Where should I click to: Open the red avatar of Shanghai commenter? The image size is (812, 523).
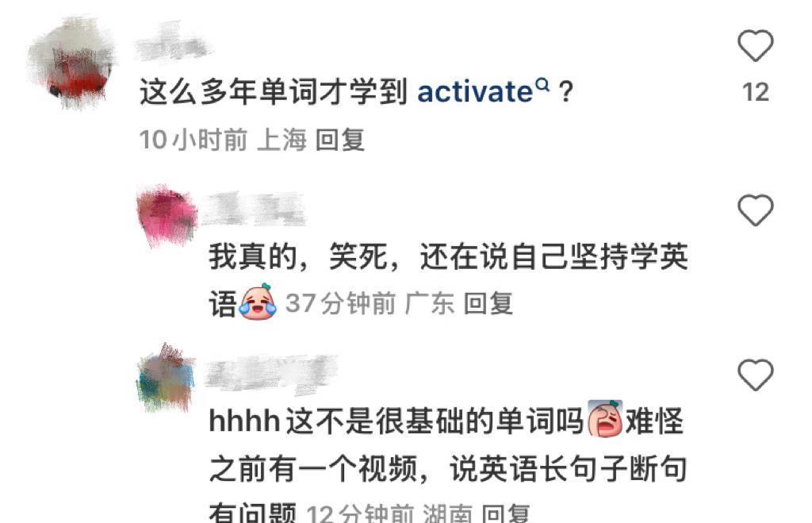(x=74, y=63)
